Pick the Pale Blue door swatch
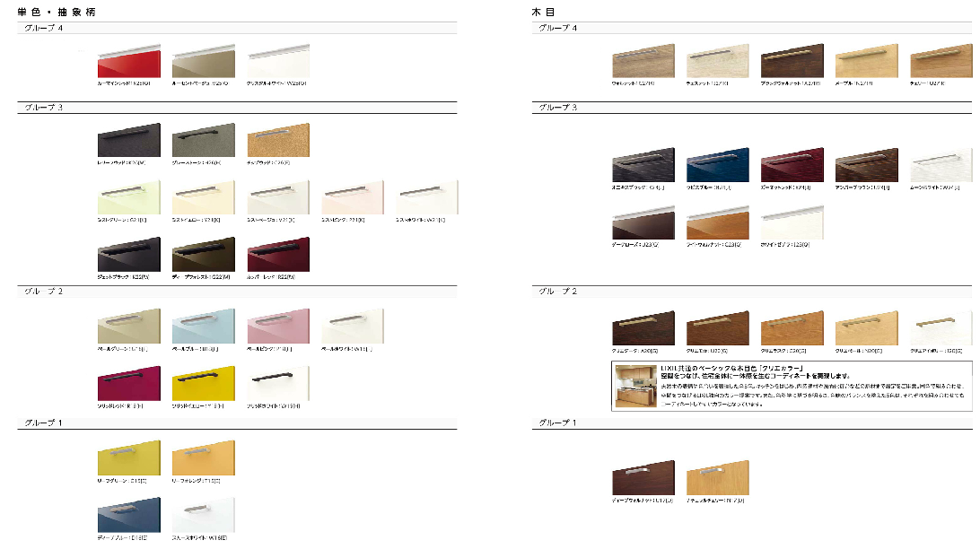Viewport: 980px width, 549px height. [x=203, y=327]
